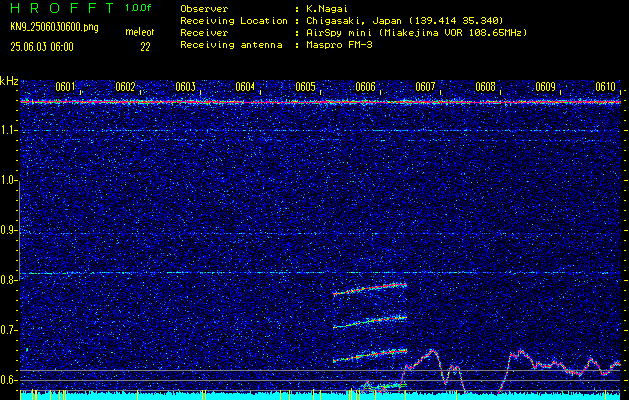
Task: Select the 0602 time marker
Action: tap(125, 86)
